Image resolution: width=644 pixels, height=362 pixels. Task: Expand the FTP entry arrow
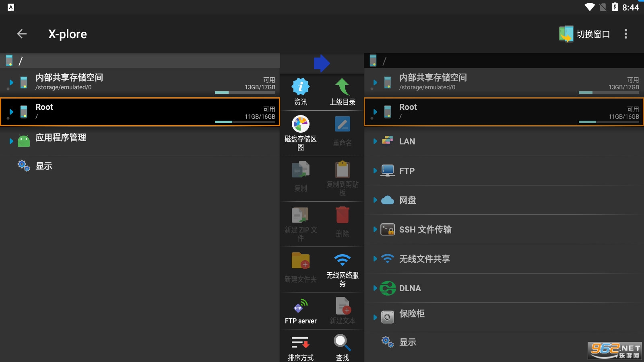[375, 171]
